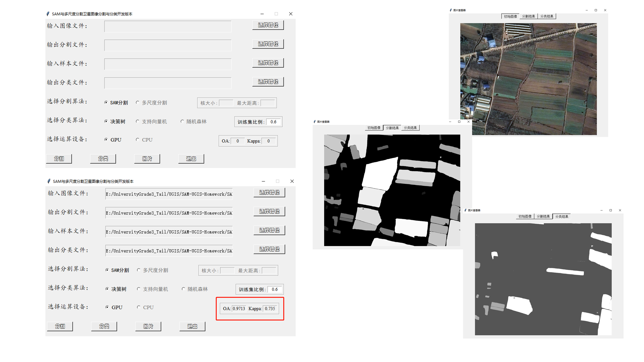Viewport: 644px width, 362px height.
Task: Click the feather icon of the SAM window showing OA 0.9713
Action: click(x=49, y=181)
